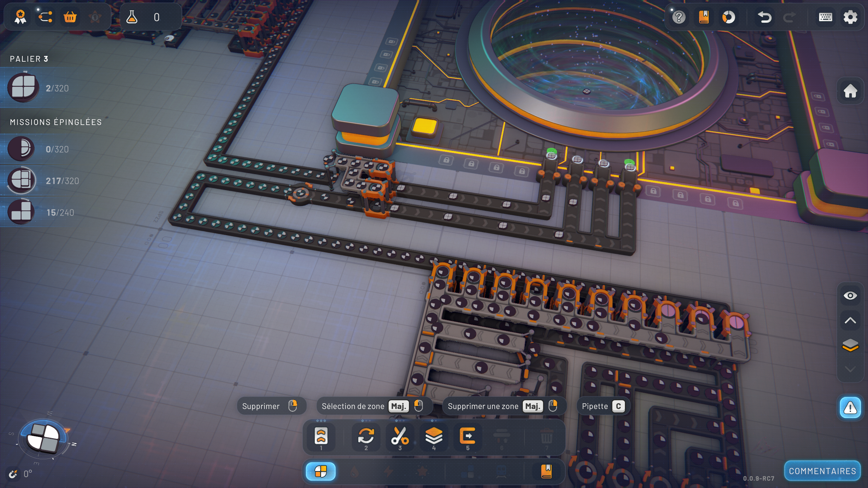The height and width of the screenshot is (488, 868).
Task: Click the undo arrow button
Action: click(x=764, y=17)
